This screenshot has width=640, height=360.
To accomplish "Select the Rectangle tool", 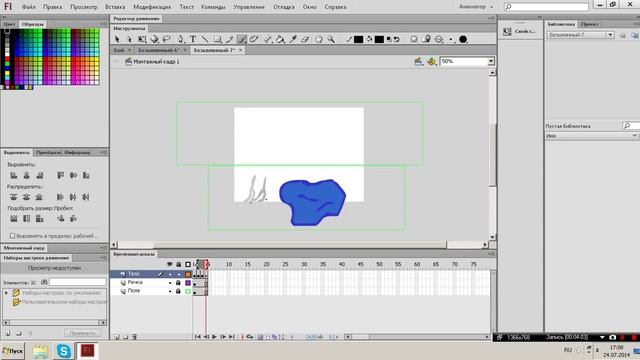I will point(218,39).
